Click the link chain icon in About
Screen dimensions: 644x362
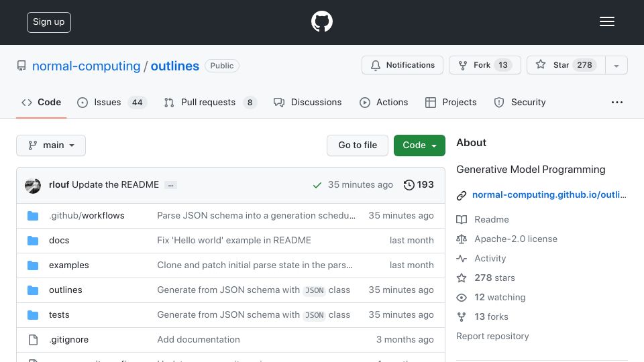[462, 195]
